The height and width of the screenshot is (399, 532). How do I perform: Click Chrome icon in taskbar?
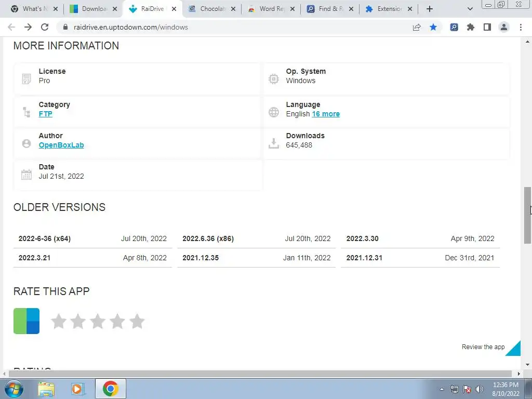coord(110,389)
